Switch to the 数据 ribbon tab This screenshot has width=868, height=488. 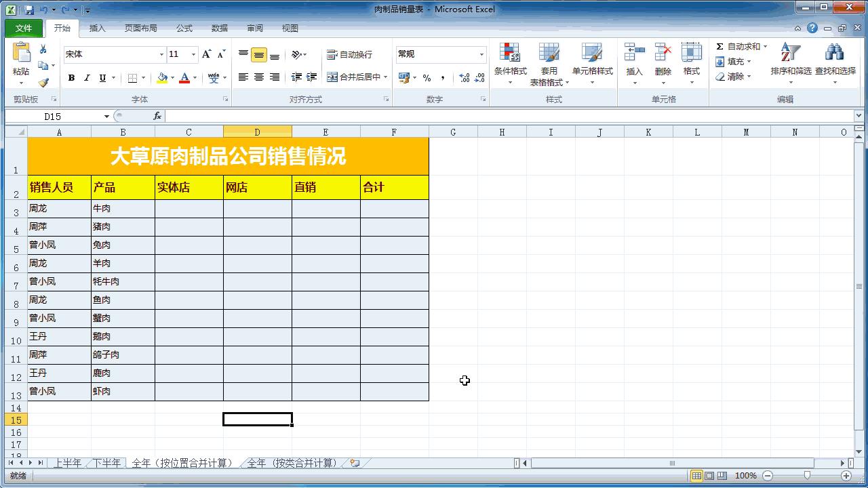pyautogui.click(x=220, y=28)
